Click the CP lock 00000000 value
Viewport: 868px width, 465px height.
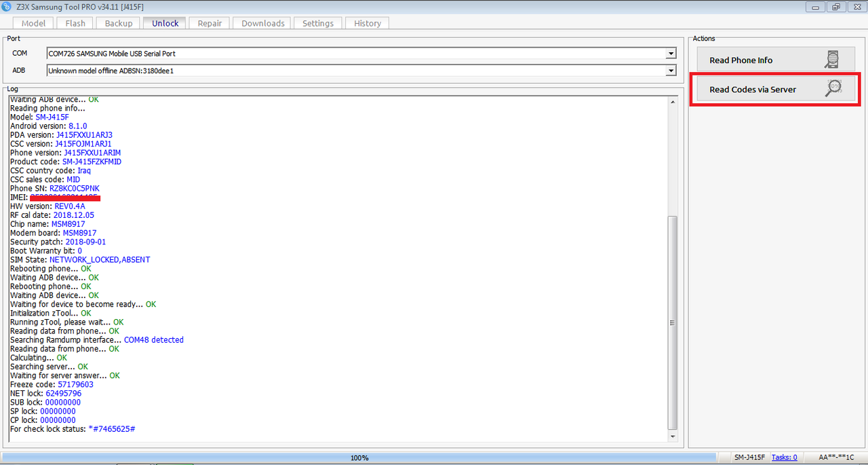[58, 420]
